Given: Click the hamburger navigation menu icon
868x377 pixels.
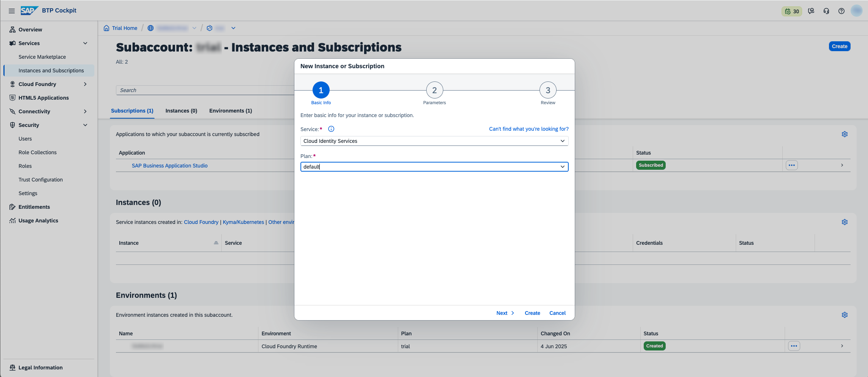Looking at the screenshot, I should click(x=12, y=11).
